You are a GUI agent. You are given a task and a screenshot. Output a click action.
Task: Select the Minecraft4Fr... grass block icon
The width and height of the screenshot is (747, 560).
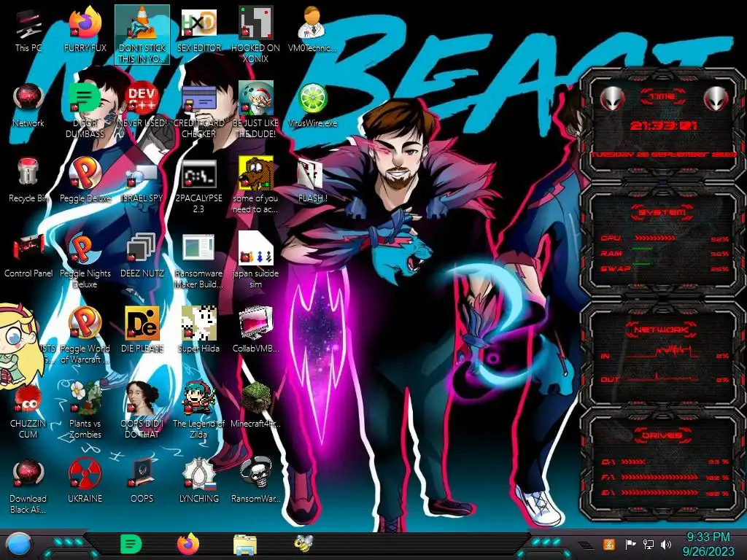coord(255,405)
